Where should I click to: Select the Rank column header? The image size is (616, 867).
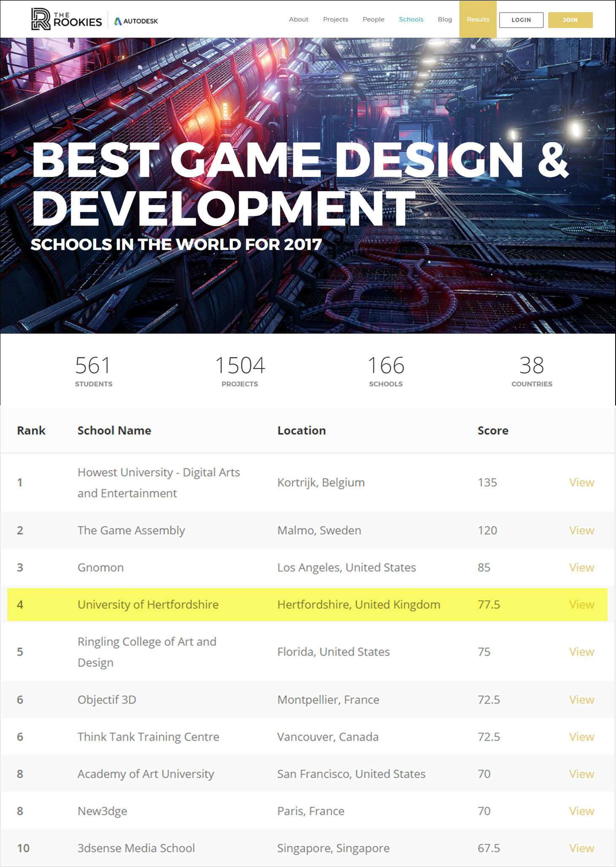(x=31, y=431)
